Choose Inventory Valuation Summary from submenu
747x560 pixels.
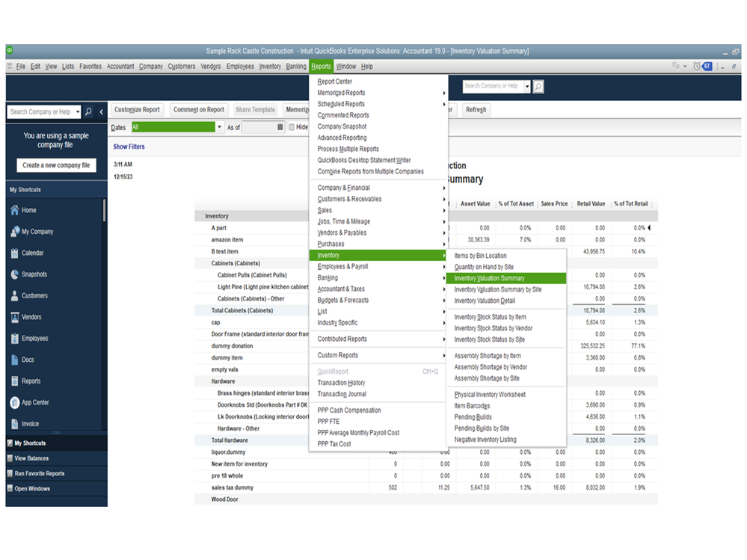coord(506,278)
